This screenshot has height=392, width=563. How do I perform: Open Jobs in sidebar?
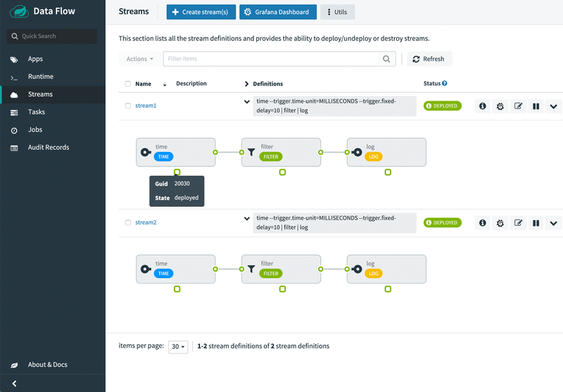[34, 129]
